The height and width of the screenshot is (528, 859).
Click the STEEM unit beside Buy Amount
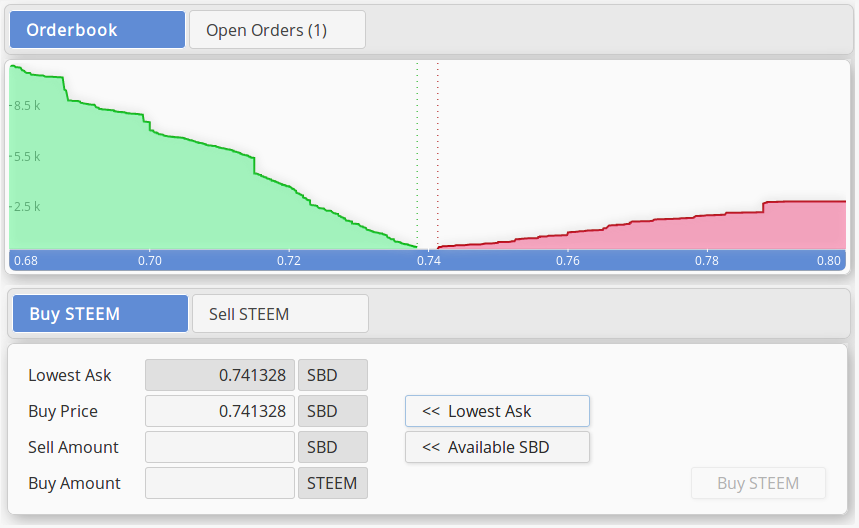(333, 483)
